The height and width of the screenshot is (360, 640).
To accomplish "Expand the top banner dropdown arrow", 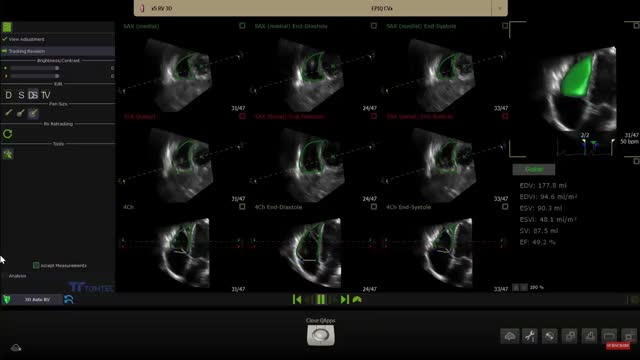I will (x=500, y=8).
